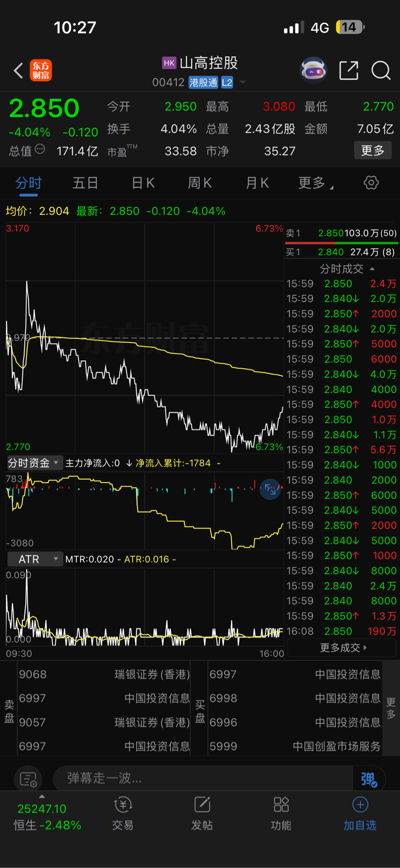Tap the 均价 2.904 label

pyautogui.click(x=37, y=211)
